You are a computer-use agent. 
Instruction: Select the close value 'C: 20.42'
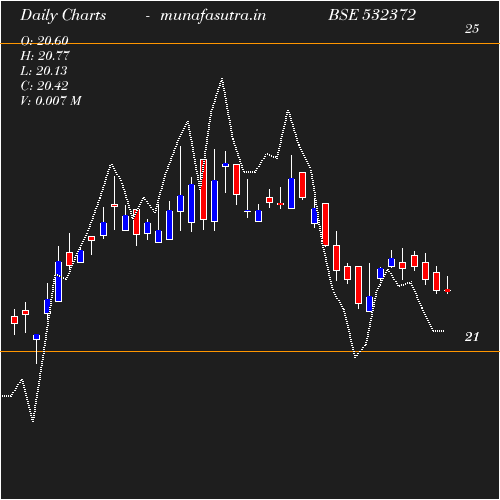(44, 86)
